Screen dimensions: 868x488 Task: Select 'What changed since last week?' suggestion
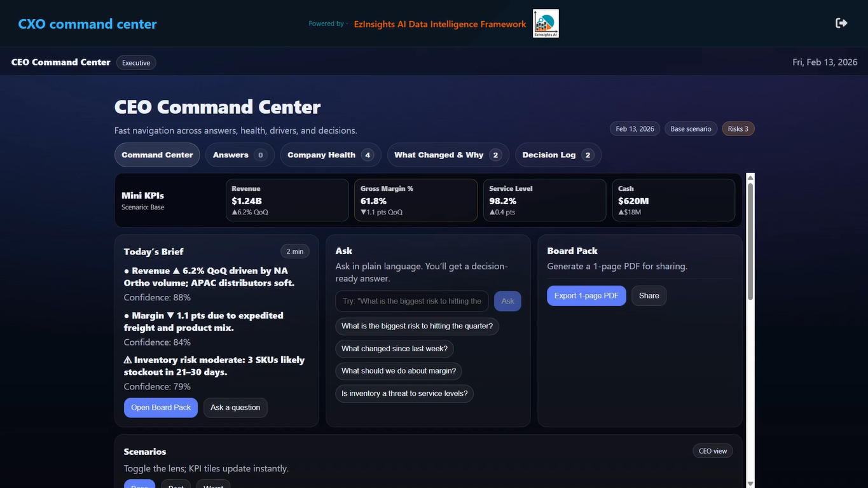tap(394, 349)
